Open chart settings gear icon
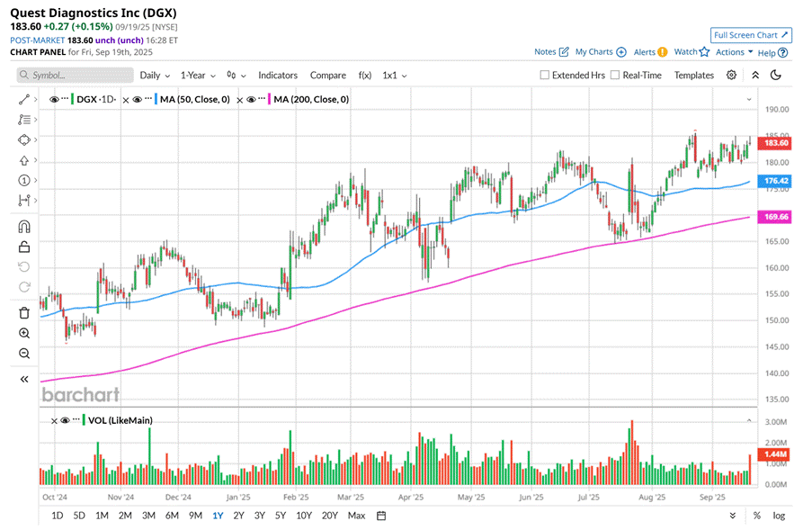This screenshot has width=812, height=530. point(732,76)
